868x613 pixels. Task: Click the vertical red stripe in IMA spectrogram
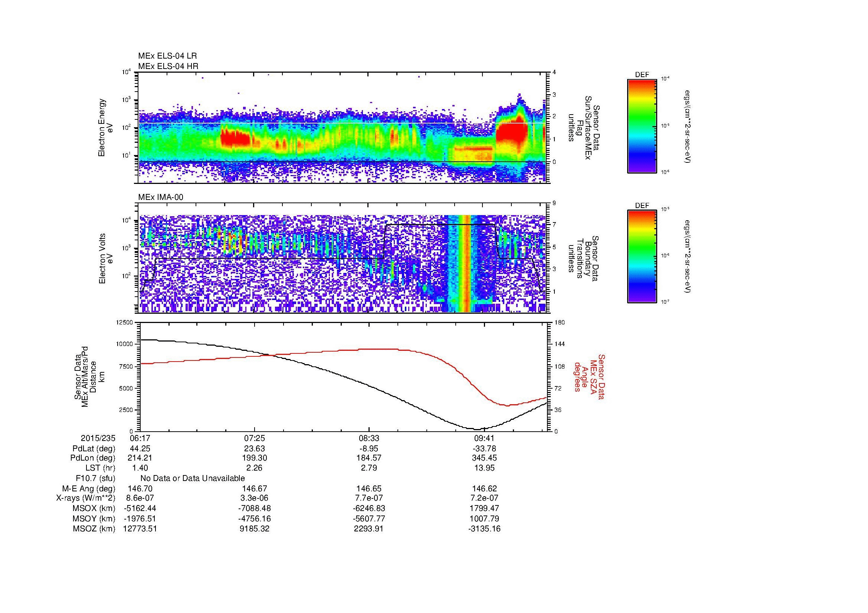(466, 264)
